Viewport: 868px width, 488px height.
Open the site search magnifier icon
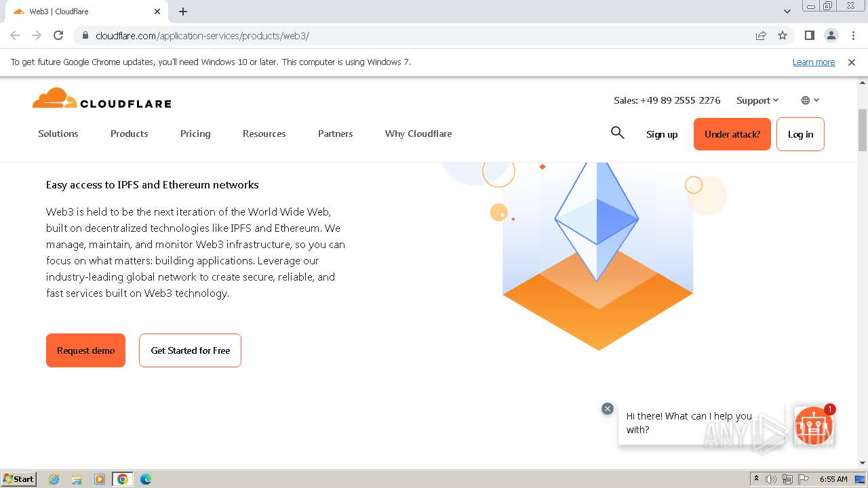click(x=617, y=133)
